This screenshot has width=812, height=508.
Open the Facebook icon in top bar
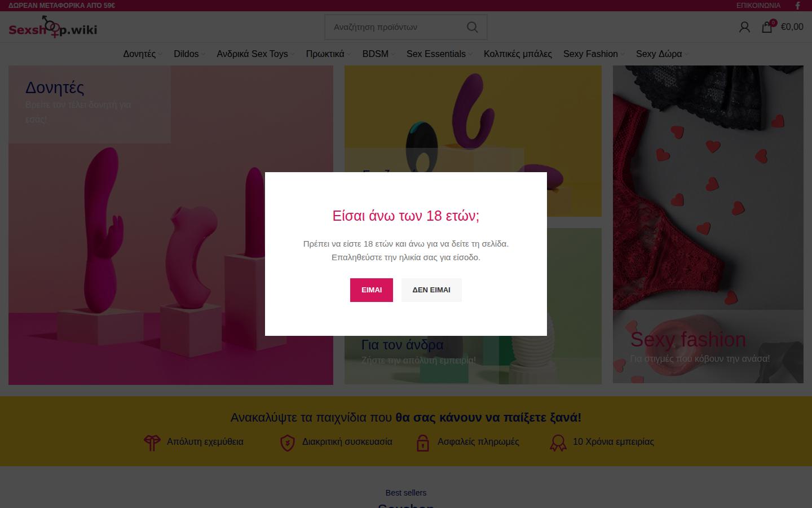pyautogui.click(x=797, y=6)
